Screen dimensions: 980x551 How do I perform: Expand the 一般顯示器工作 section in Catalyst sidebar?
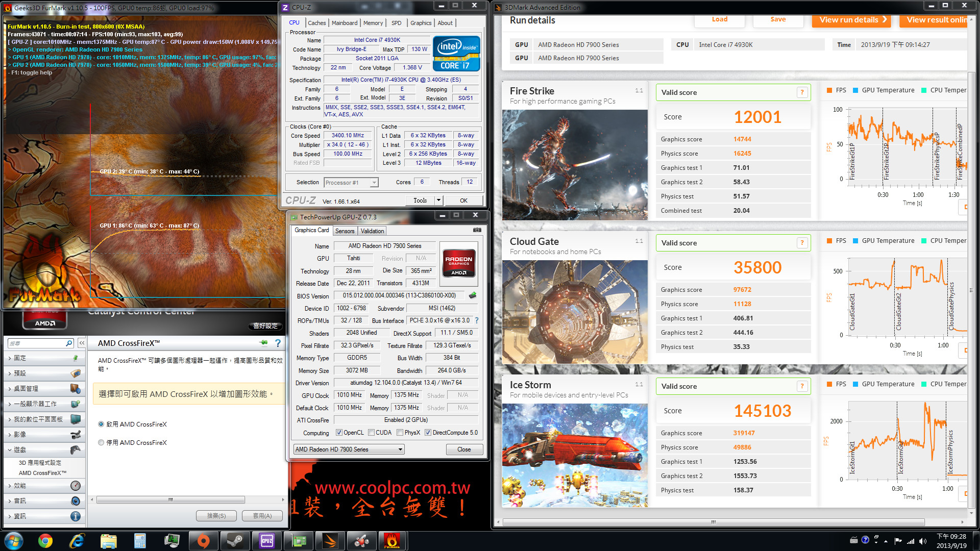[43, 404]
